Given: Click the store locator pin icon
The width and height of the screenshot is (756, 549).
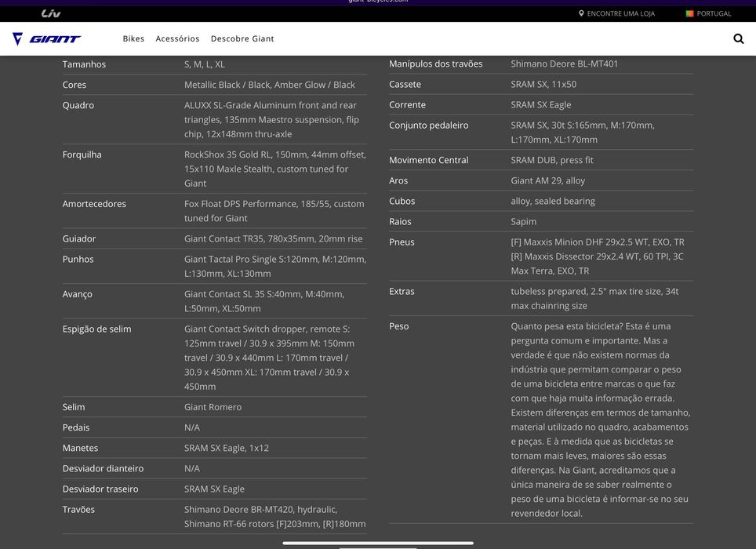Looking at the screenshot, I should pyautogui.click(x=581, y=13).
